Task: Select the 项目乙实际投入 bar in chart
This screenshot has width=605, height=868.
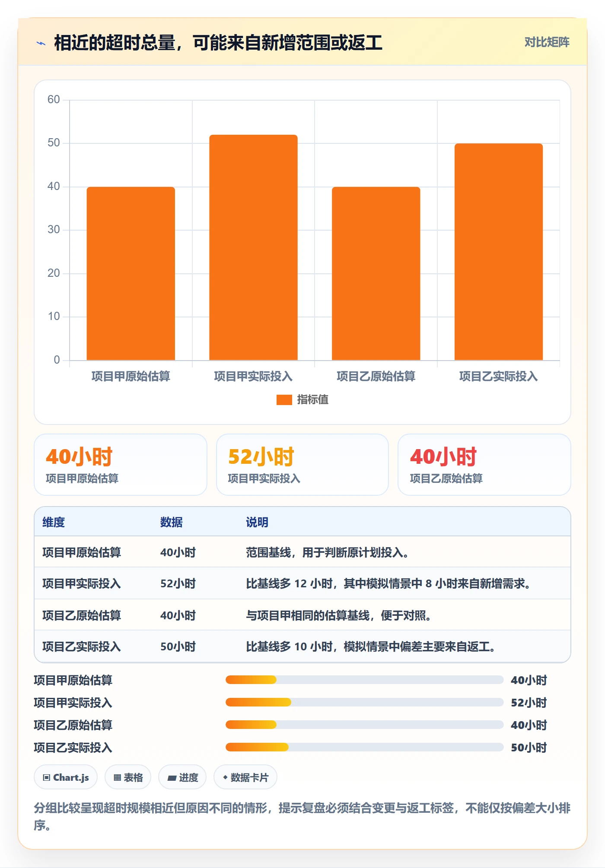Action: tap(499, 252)
